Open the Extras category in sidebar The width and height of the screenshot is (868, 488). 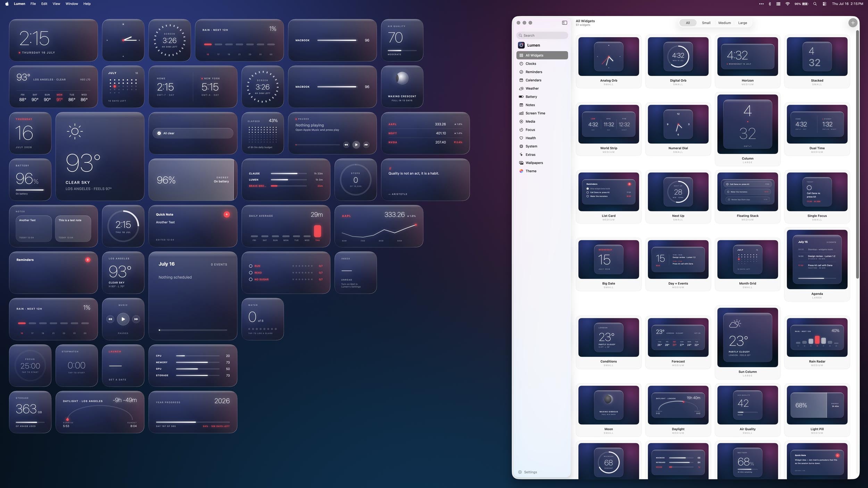point(542,154)
